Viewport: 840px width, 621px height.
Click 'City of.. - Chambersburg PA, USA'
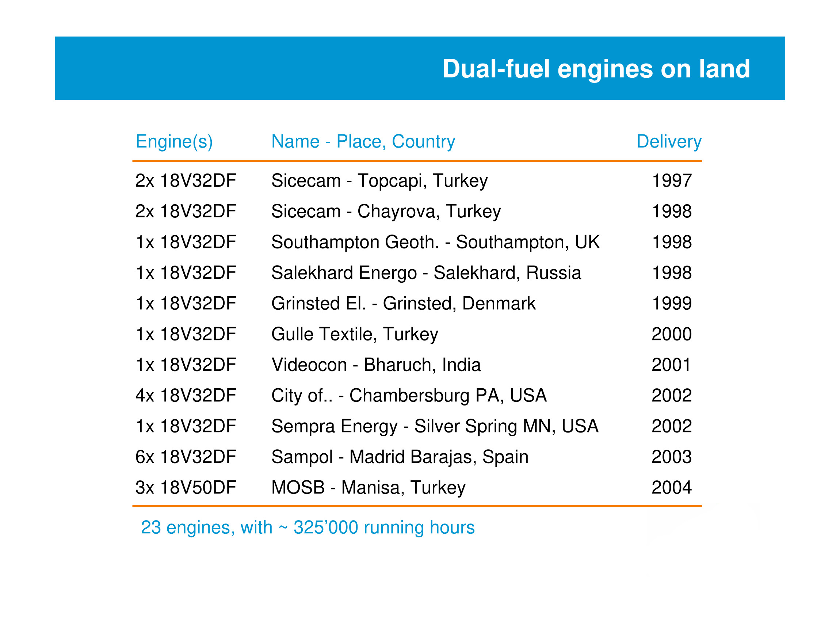(409, 396)
